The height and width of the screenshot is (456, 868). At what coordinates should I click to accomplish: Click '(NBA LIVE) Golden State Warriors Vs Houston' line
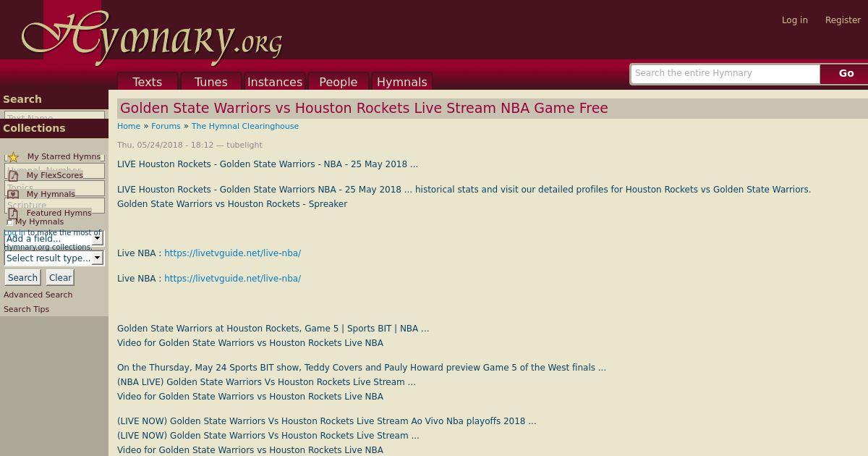[266, 382]
